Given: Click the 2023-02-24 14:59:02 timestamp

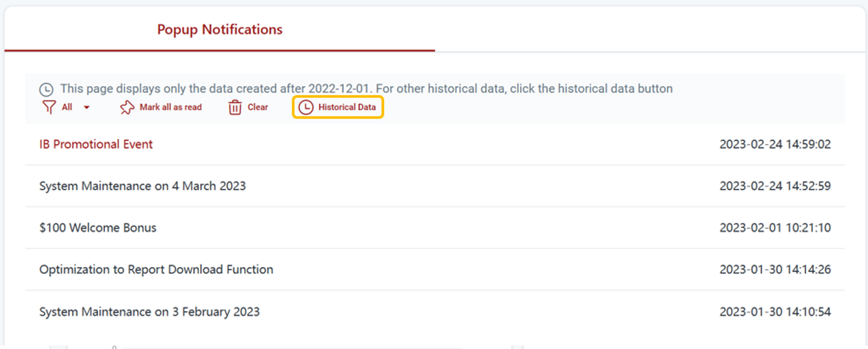Looking at the screenshot, I should click(775, 144).
